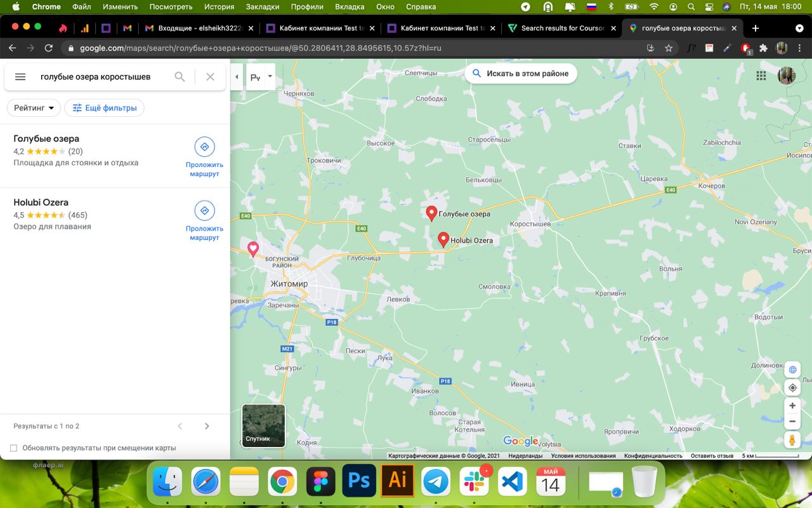Open the Файл menu

[81, 7]
